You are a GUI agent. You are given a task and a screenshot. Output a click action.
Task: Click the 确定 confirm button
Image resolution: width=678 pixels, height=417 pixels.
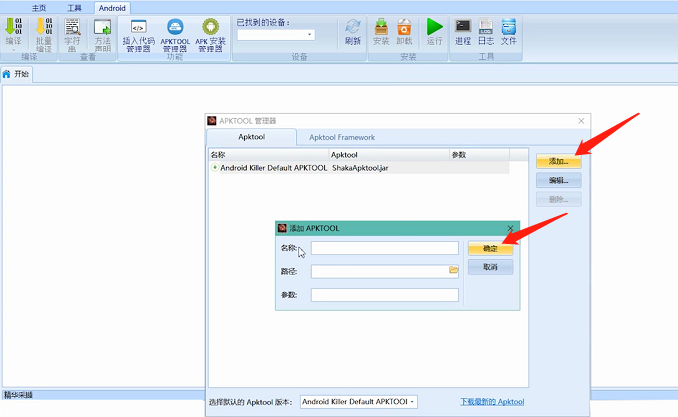point(490,249)
